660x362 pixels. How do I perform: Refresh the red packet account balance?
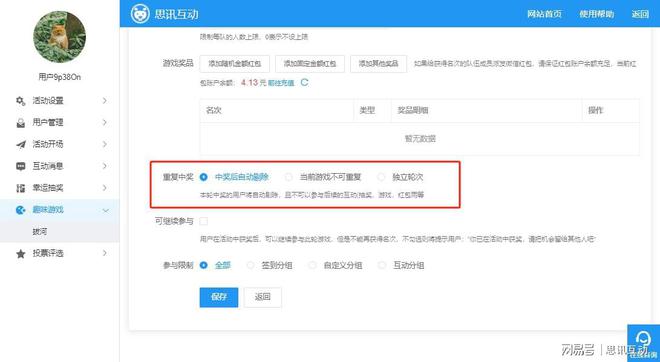[x=304, y=83]
